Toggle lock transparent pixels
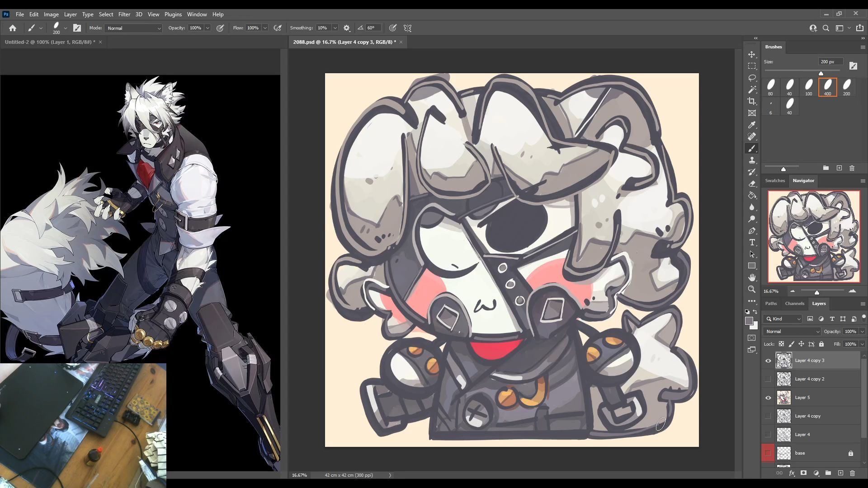 point(781,344)
